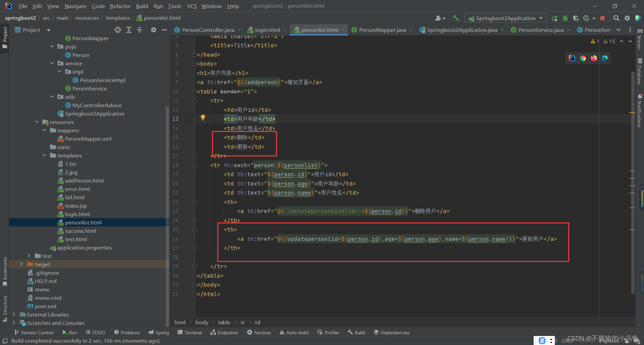Screen dimensions: 644x345
Task: Click the warnings count indicator in editor
Action: [x=603, y=41]
